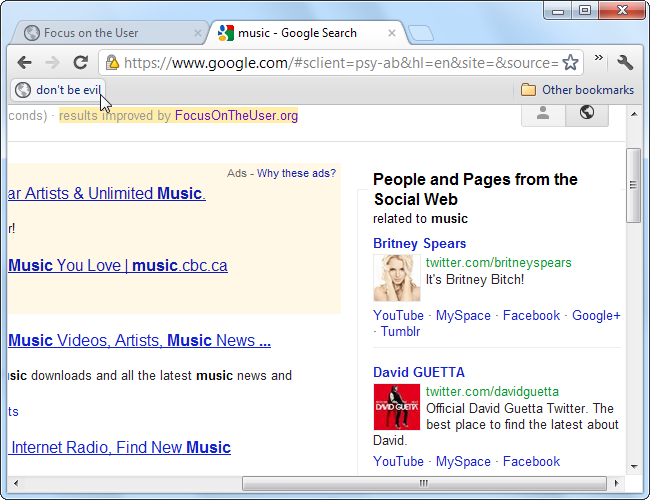Minimize the browser window
Image resolution: width=650 pixels, height=500 pixels.
[558, 10]
